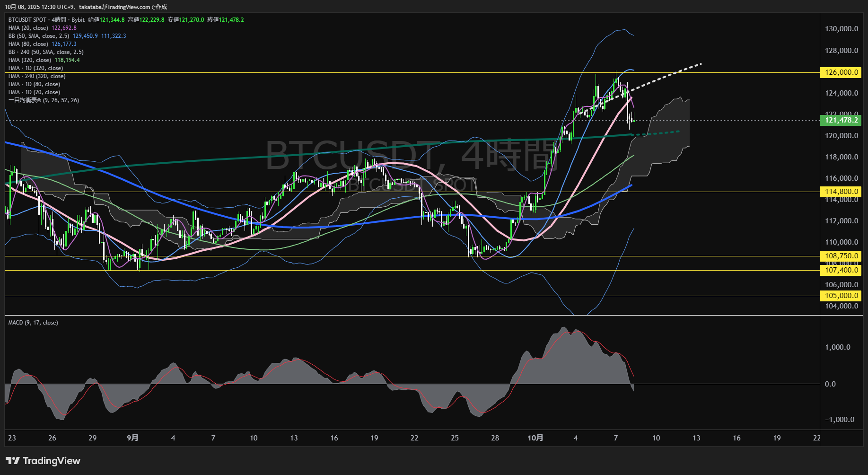The image size is (868, 475).
Task: Click the 108,750.0 price level label
Action: coord(841,256)
